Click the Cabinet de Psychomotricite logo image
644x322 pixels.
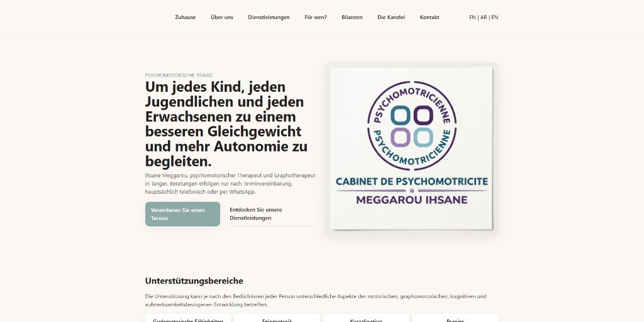(411, 148)
